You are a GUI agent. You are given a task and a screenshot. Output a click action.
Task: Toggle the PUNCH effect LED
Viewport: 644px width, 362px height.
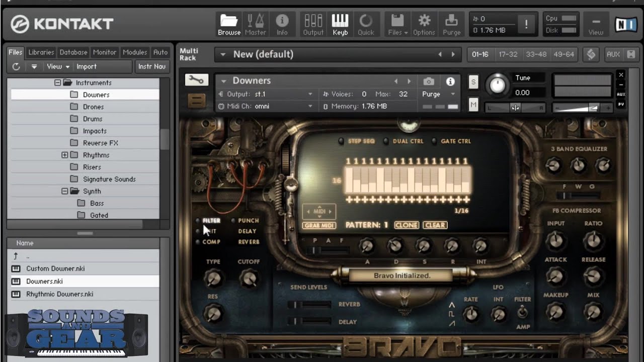point(233,221)
